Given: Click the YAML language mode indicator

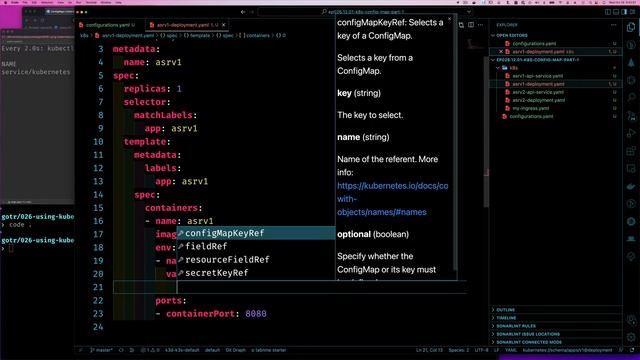Looking at the screenshot, I should point(511,350).
